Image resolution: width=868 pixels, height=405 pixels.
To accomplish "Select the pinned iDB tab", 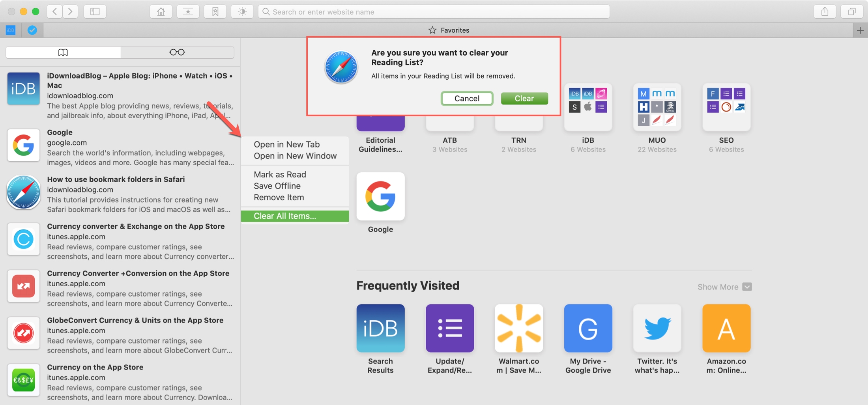I will (11, 30).
